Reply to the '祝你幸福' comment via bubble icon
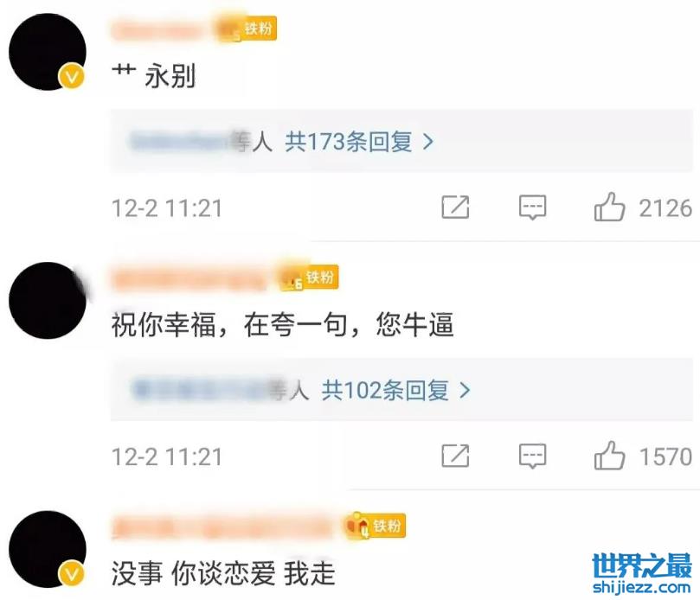The height and width of the screenshot is (600, 700). [533, 456]
